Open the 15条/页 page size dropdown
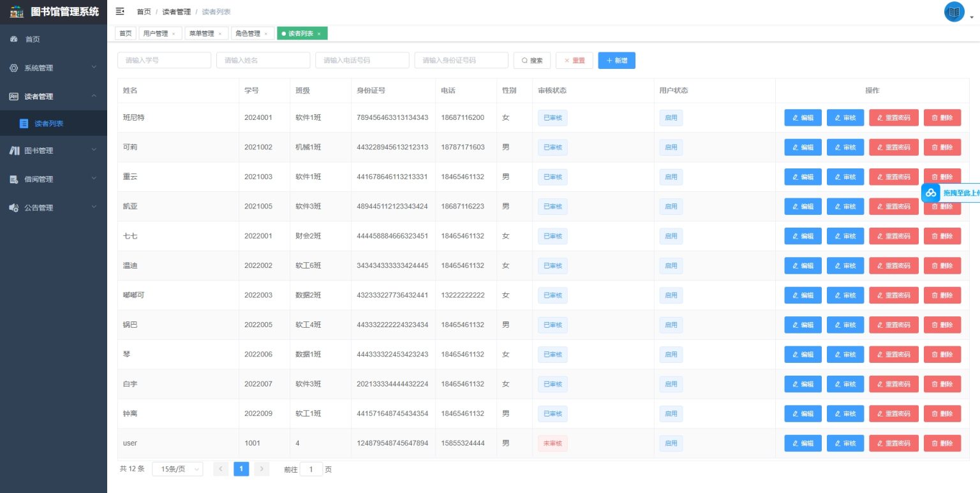Viewport: 980px width, 493px height. click(x=177, y=469)
